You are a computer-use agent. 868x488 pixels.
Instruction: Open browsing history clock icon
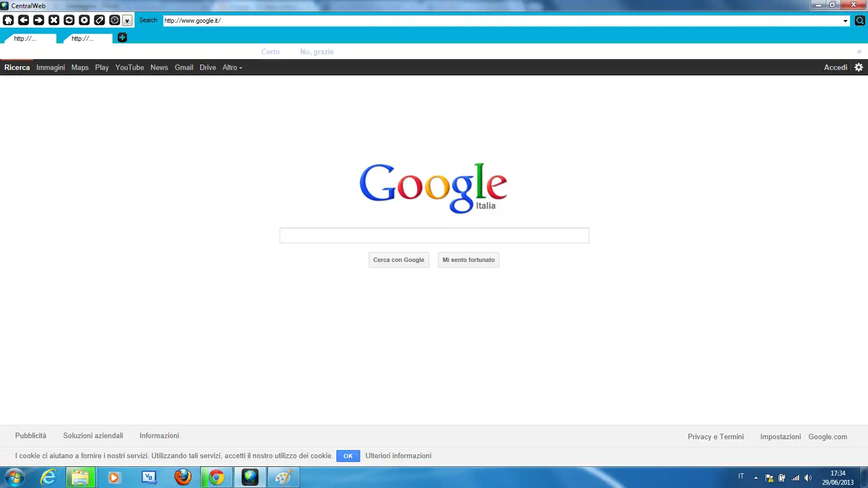(114, 20)
